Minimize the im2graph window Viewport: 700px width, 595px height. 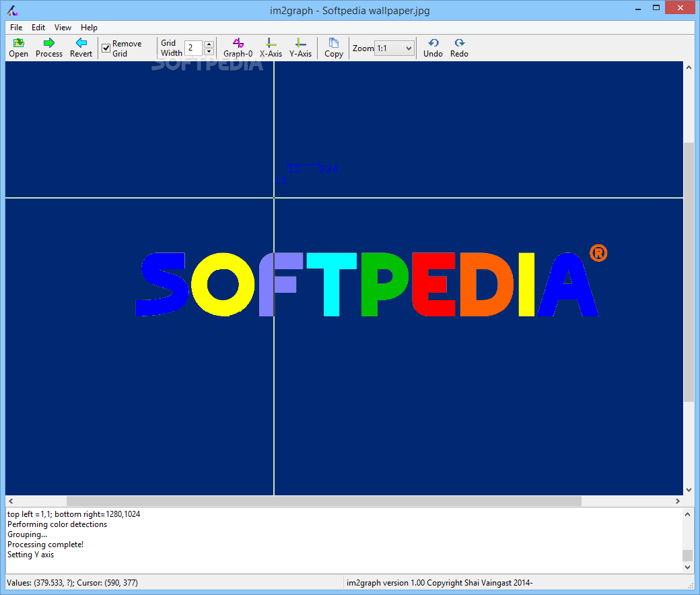pyautogui.click(x=638, y=8)
